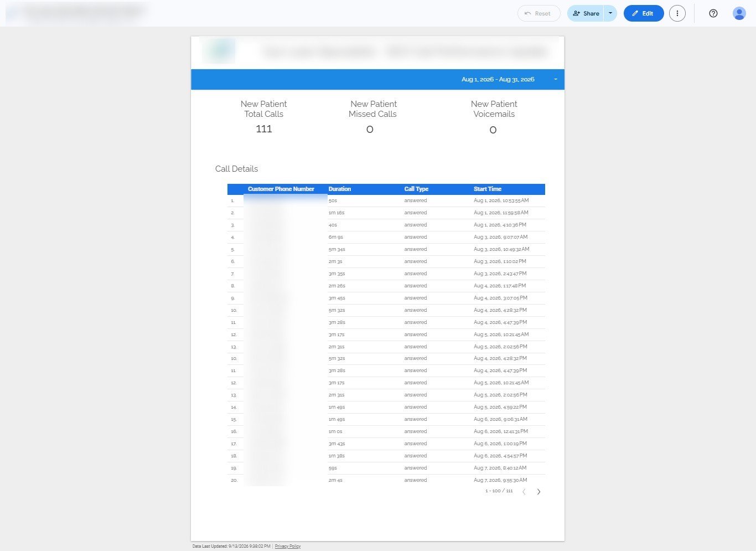Sort by Customer Phone Number column header
756x551 pixels.
pyautogui.click(x=281, y=189)
